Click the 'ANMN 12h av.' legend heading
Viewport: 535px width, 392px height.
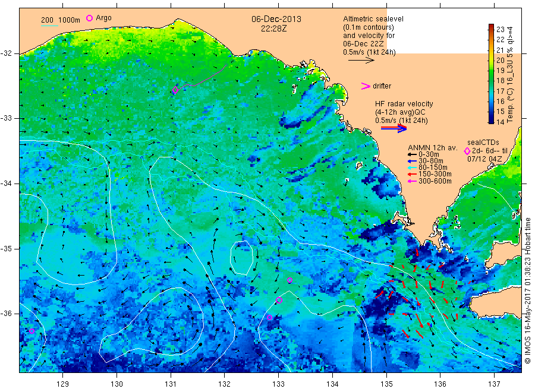point(433,148)
